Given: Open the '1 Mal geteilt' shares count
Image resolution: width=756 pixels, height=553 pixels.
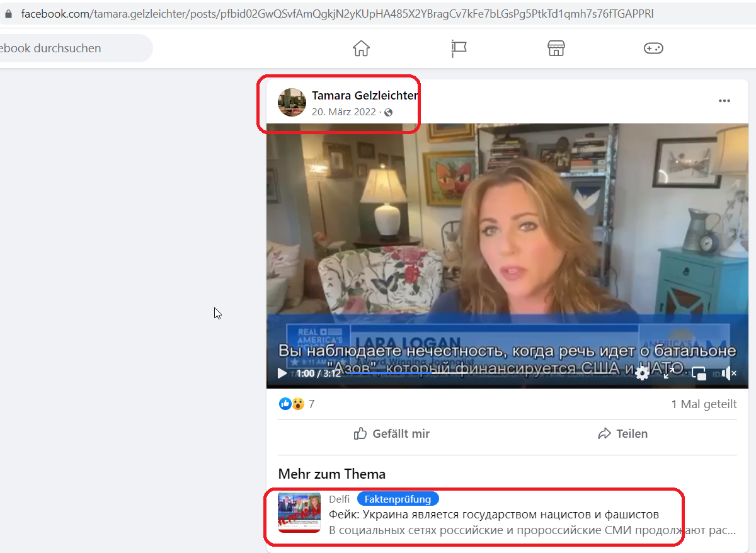Looking at the screenshot, I should pos(704,404).
